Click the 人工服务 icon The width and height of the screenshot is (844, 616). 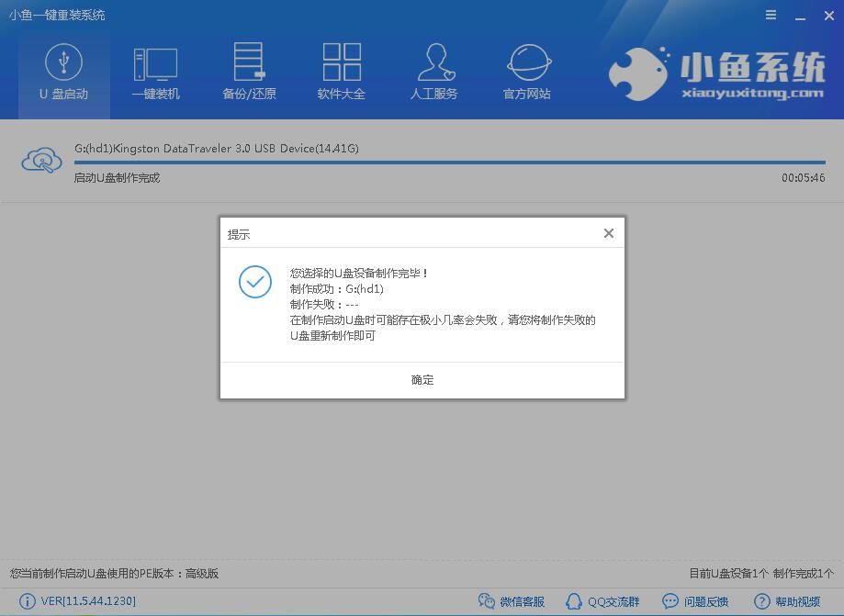coord(433,72)
